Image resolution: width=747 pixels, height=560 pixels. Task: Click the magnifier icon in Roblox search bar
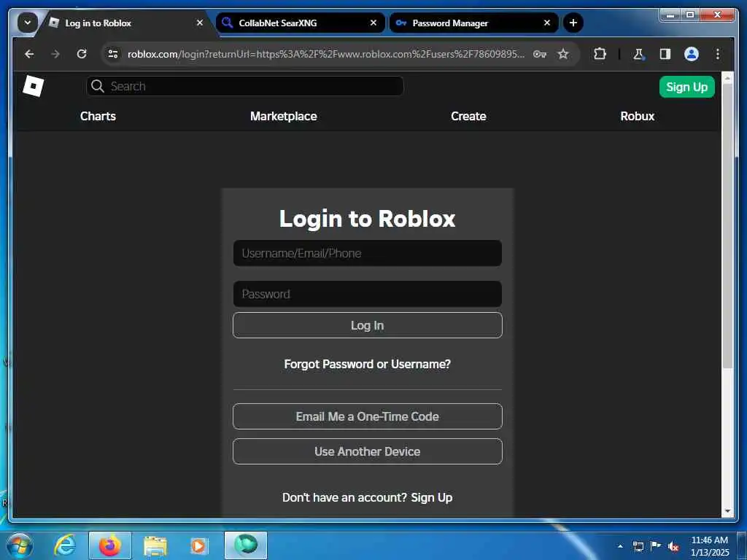click(98, 86)
